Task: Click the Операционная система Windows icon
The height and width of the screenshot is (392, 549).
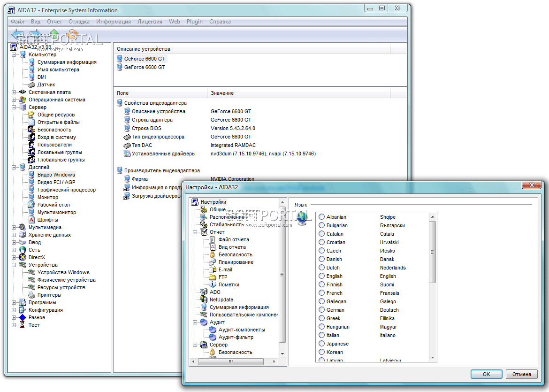Action: click(x=23, y=100)
